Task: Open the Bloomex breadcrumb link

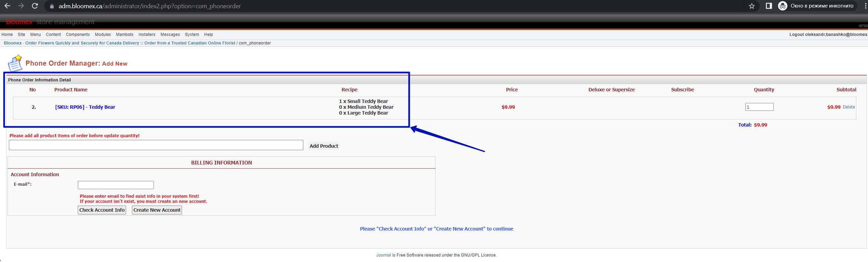Action: tap(120, 43)
